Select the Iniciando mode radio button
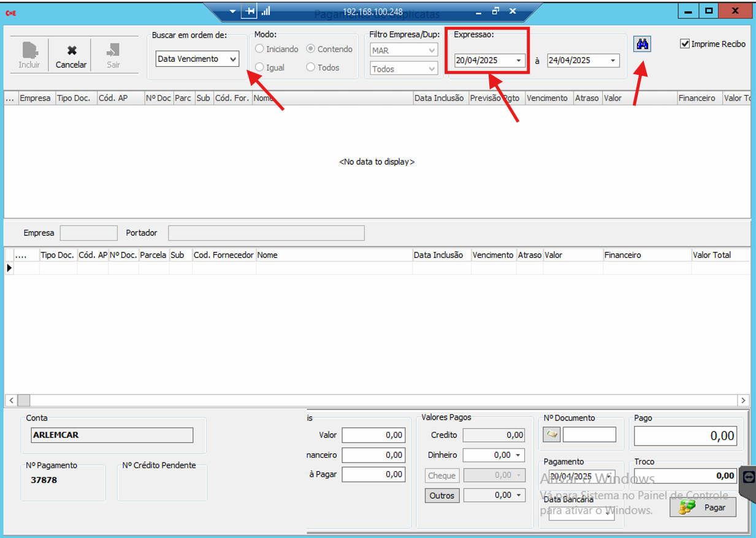The width and height of the screenshot is (756, 538). pos(260,49)
